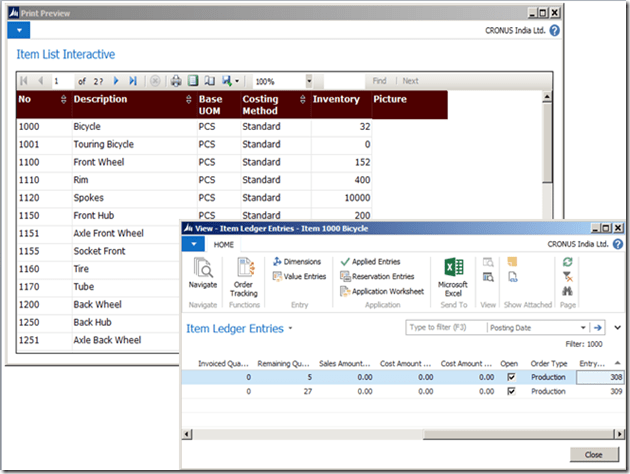The width and height of the screenshot is (630, 474).
Task: Click the Close button
Action: (x=593, y=454)
